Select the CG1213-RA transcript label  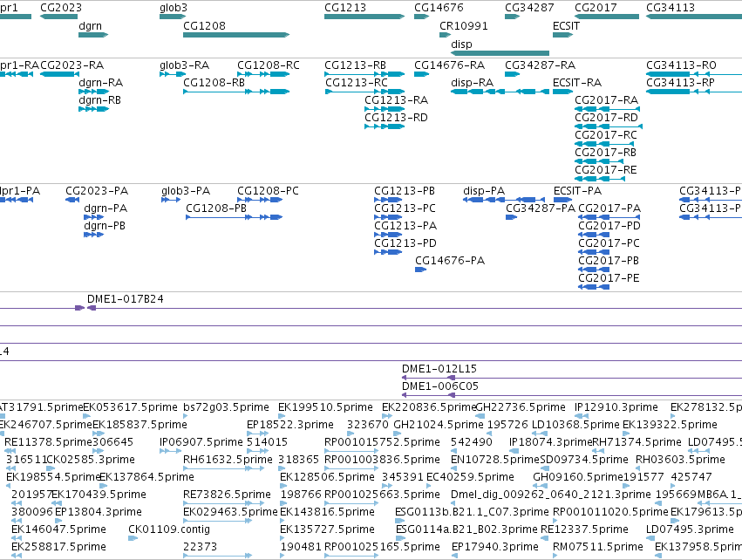point(396,100)
